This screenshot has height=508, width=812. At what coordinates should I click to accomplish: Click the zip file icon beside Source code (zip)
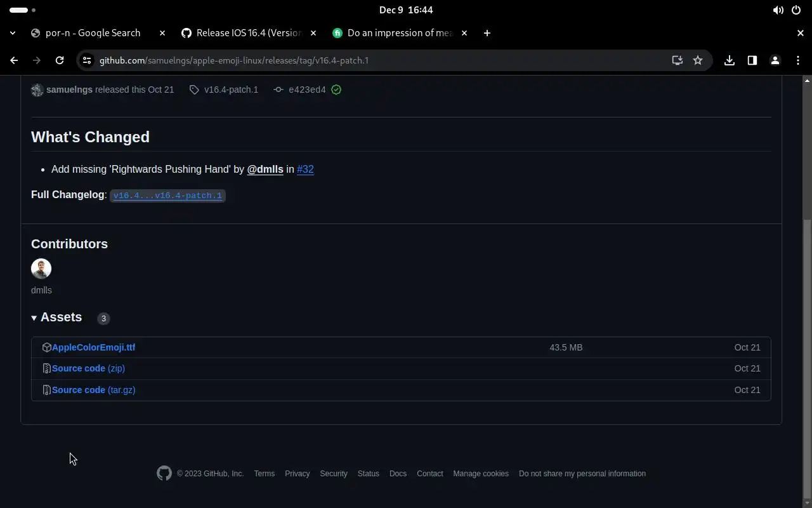click(x=46, y=368)
